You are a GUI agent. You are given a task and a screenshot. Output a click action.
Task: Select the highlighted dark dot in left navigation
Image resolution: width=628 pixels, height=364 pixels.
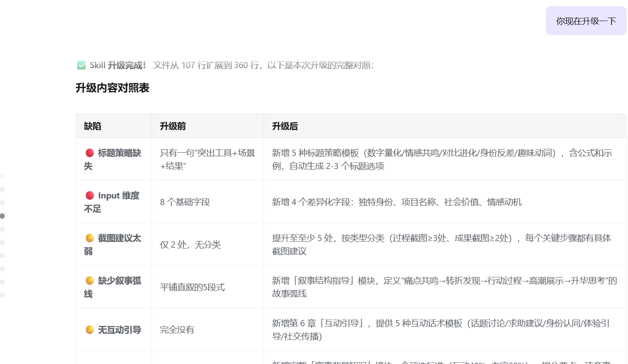(x=2, y=216)
